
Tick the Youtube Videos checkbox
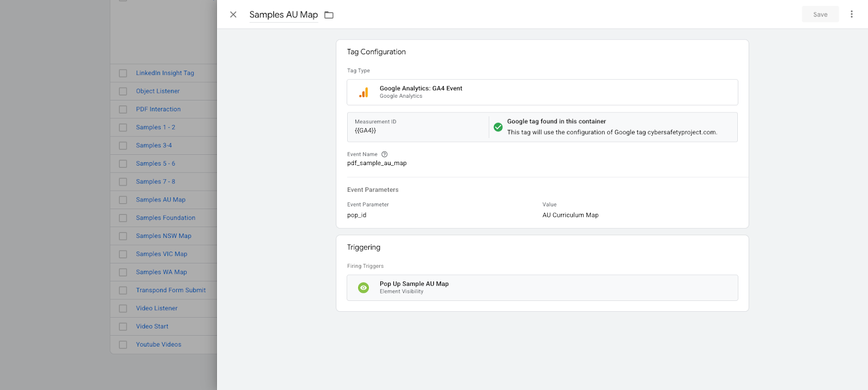(x=123, y=344)
